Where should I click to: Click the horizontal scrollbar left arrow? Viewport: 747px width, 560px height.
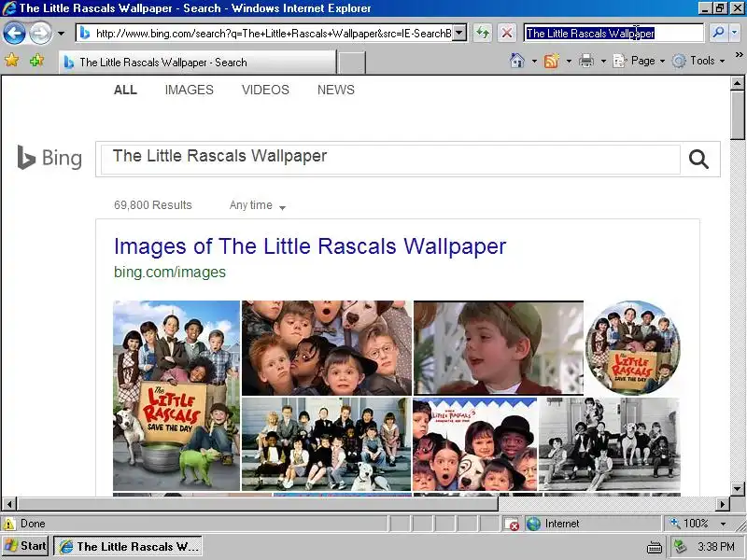pyautogui.click(x=9, y=503)
